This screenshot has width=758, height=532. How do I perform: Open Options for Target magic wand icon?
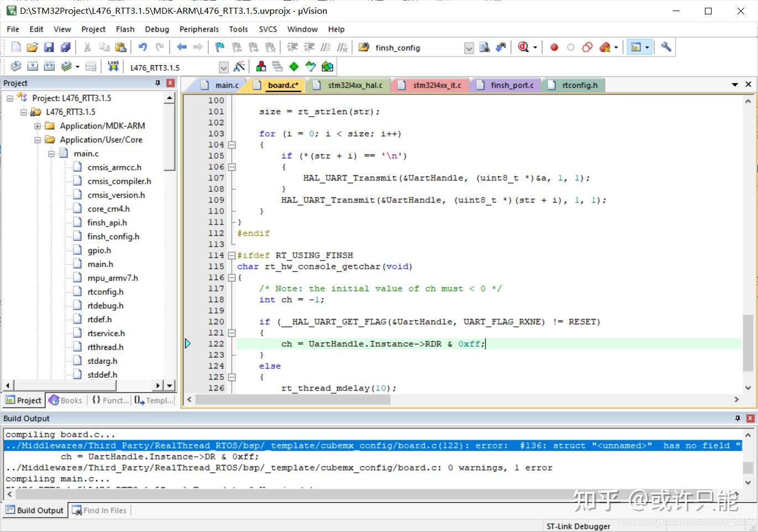click(x=239, y=67)
